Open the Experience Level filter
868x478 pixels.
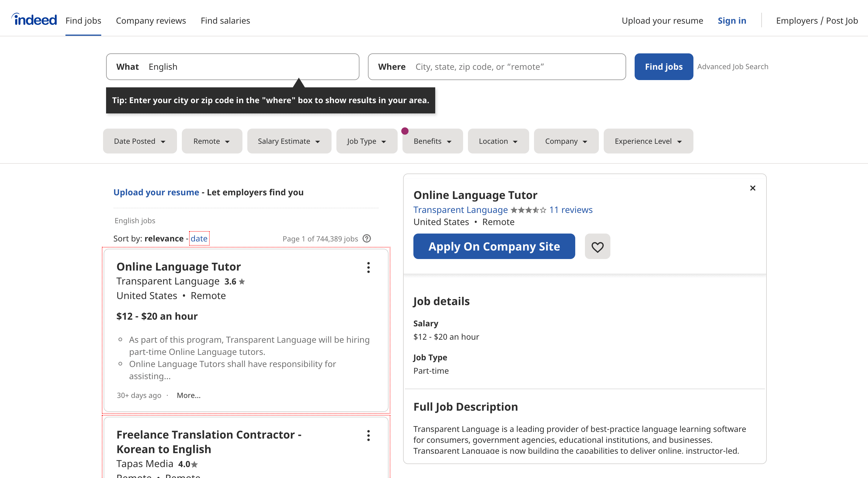coord(648,141)
